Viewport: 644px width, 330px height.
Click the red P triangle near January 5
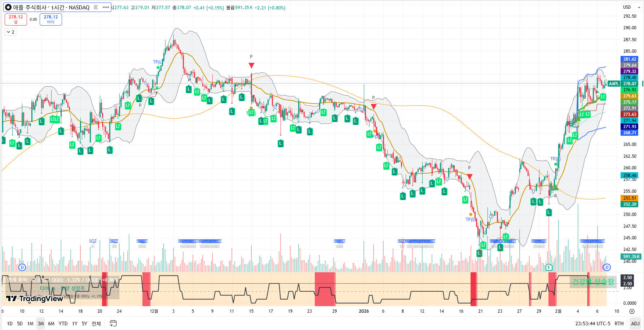pos(374,107)
